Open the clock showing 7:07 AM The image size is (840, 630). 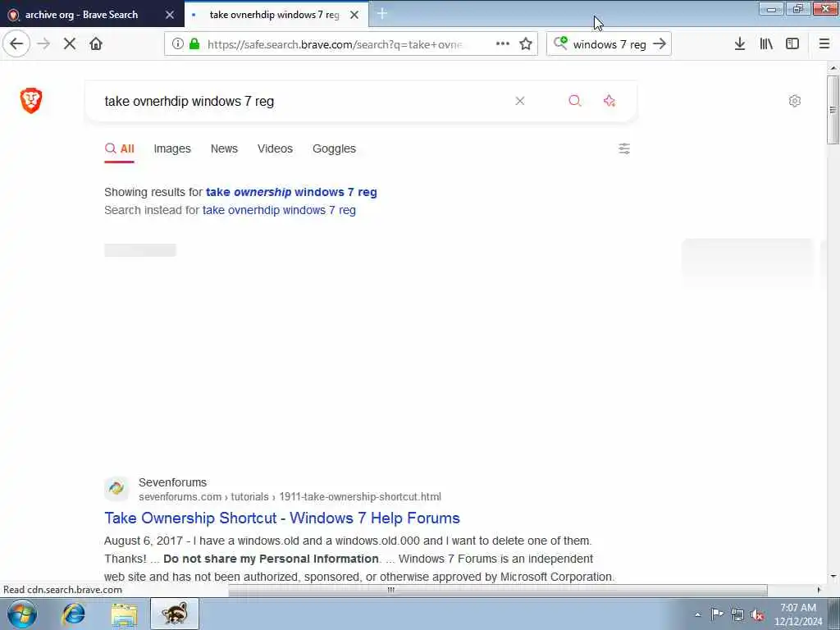(797, 614)
